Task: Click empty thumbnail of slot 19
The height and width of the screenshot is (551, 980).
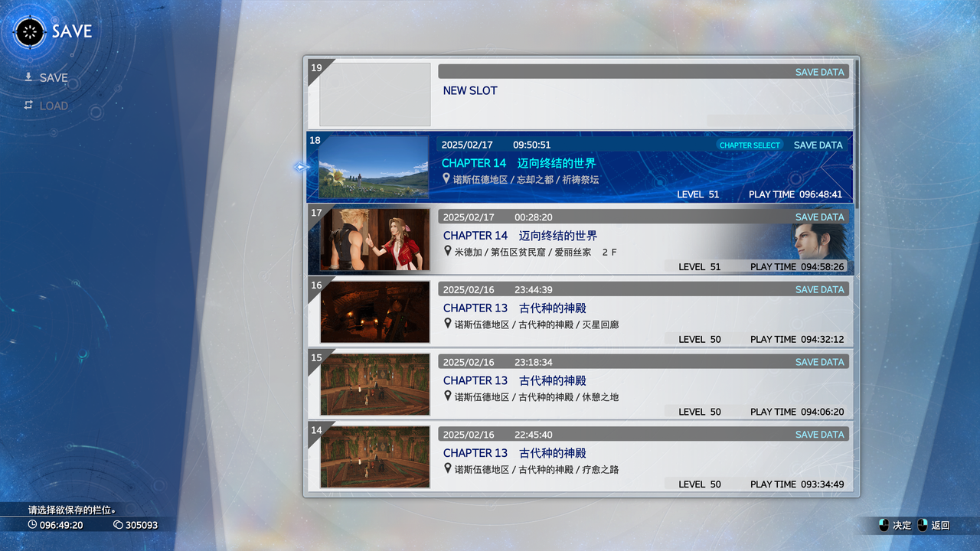Action: (375, 94)
